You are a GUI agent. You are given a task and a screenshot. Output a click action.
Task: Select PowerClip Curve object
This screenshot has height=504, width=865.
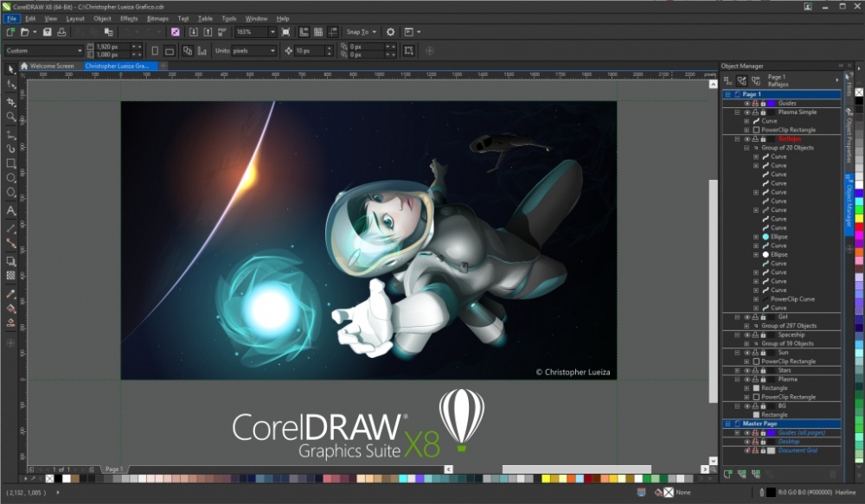click(792, 299)
